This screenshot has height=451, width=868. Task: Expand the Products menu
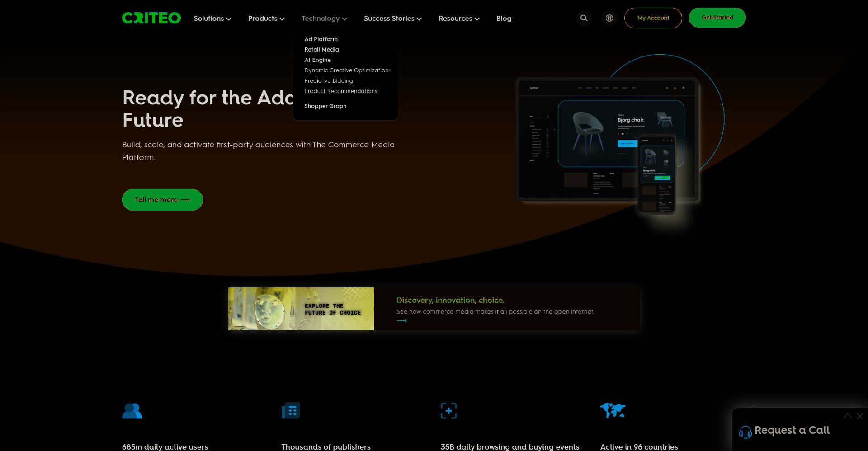[x=266, y=19]
